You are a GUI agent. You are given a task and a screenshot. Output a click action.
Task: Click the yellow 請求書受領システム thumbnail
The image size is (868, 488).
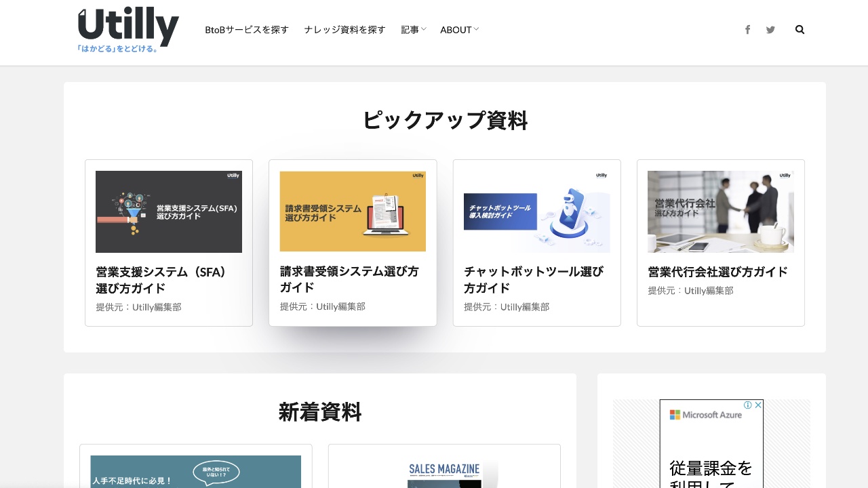point(353,211)
